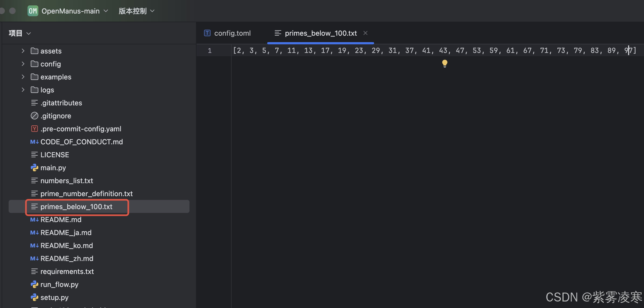The height and width of the screenshot is (308, 644).
Task: Expand the assets folder chevron
Action: (23, 51)
